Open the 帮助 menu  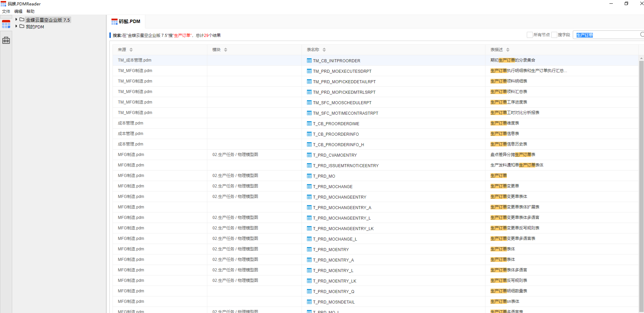[30, 11]
